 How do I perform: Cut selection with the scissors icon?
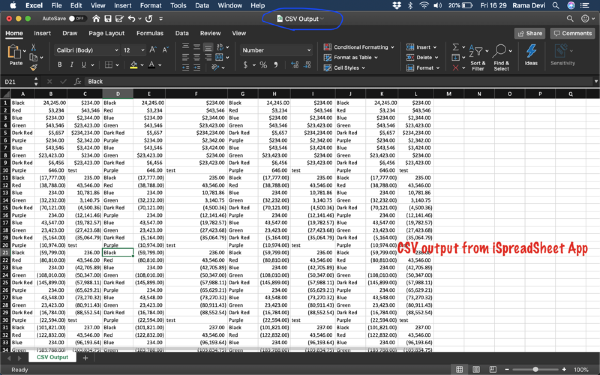point(34,47)
